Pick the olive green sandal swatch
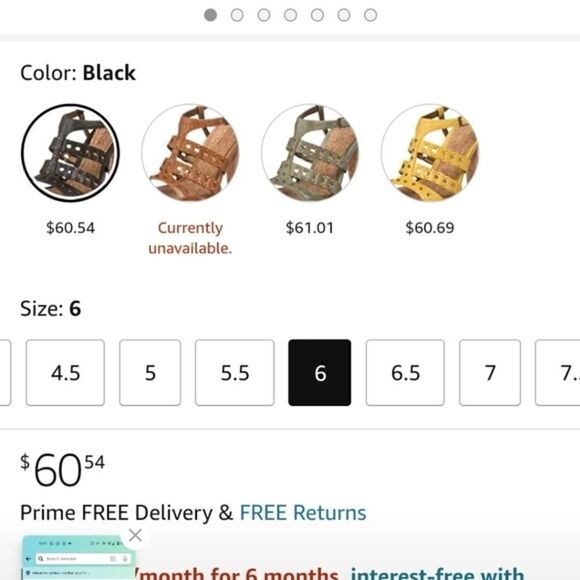Image resolution: width=580 pixels, height=580 pixels. coord(310,153)
